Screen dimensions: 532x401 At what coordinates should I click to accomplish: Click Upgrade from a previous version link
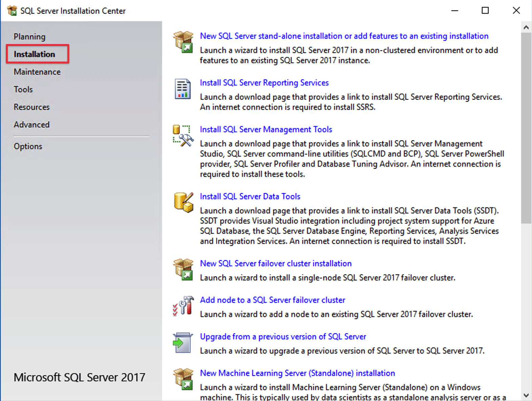click(x=283, y=337)
